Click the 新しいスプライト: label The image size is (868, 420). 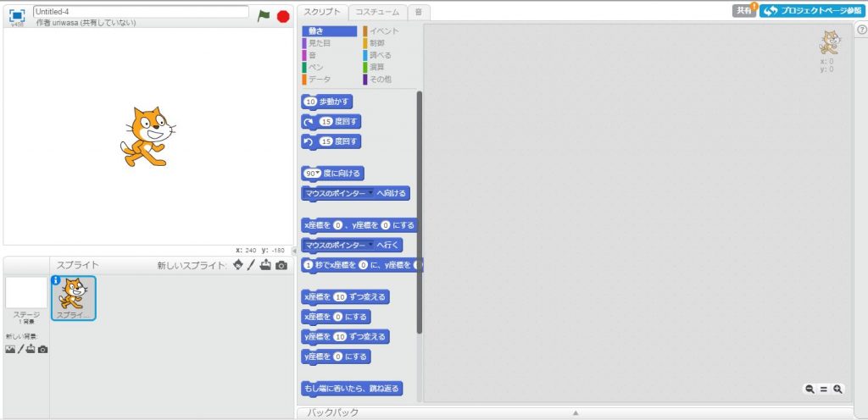(192, 265)
